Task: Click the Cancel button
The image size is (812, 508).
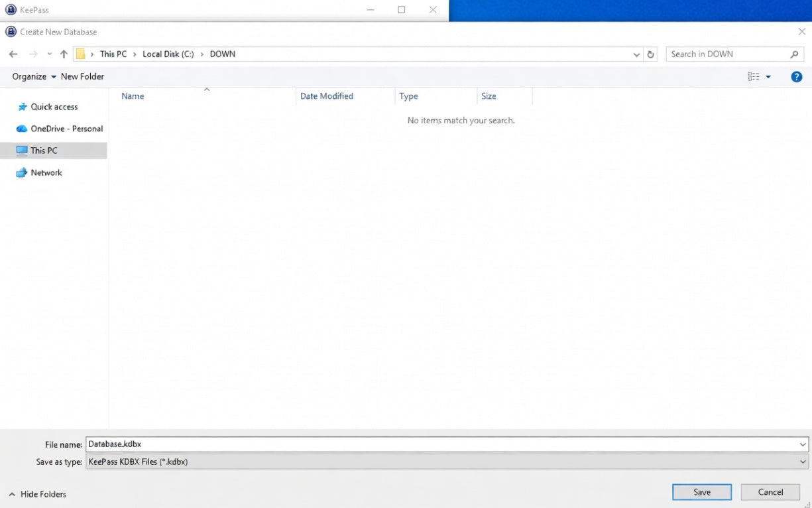Action: click(770, 492)
